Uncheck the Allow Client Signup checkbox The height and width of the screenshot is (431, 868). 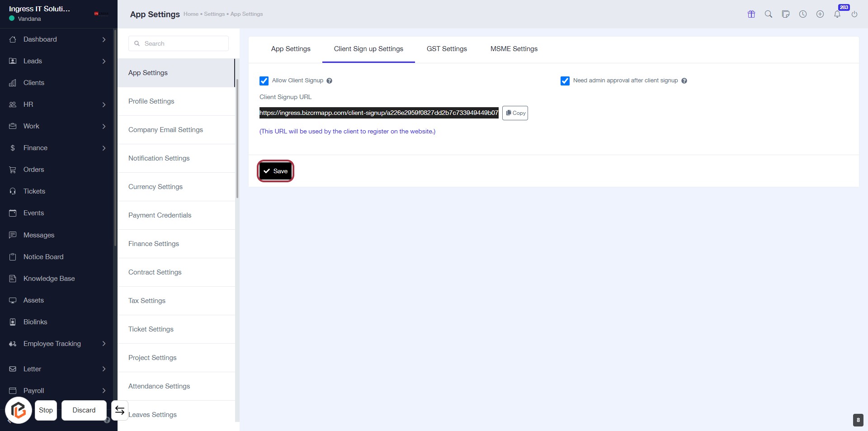[264, 81]
